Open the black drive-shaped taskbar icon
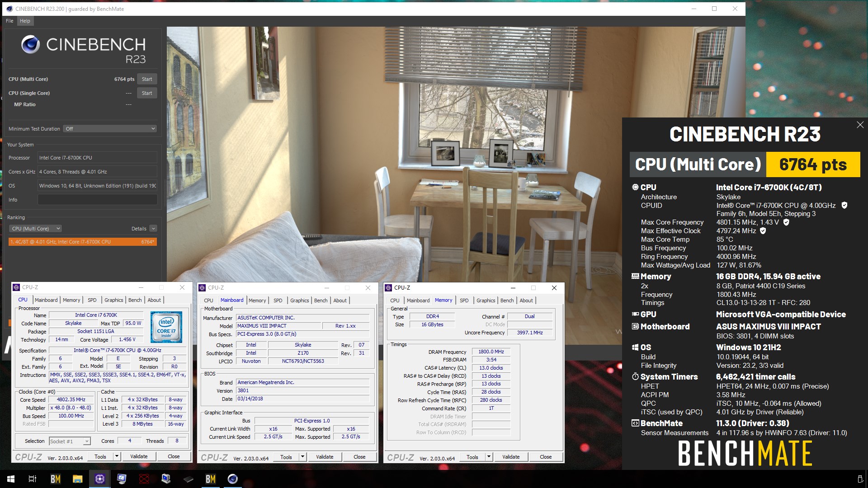This screenshot has height=488, width=868. [188, 479]
